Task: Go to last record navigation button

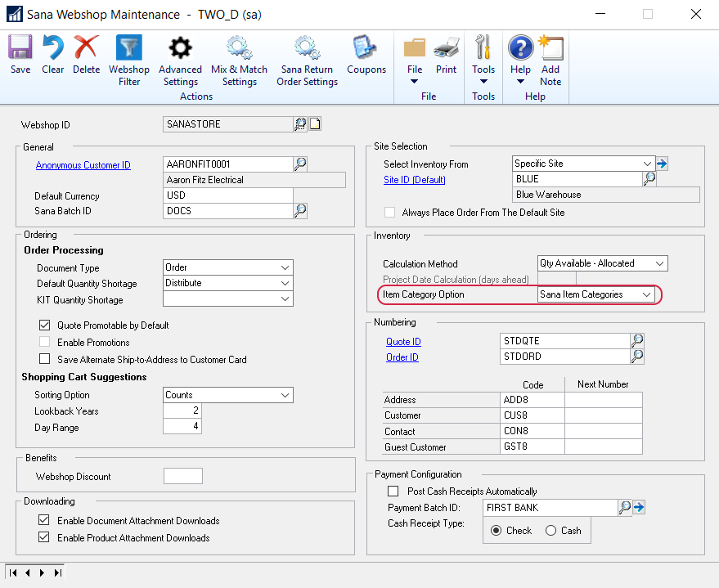Action: click(58, 572)
